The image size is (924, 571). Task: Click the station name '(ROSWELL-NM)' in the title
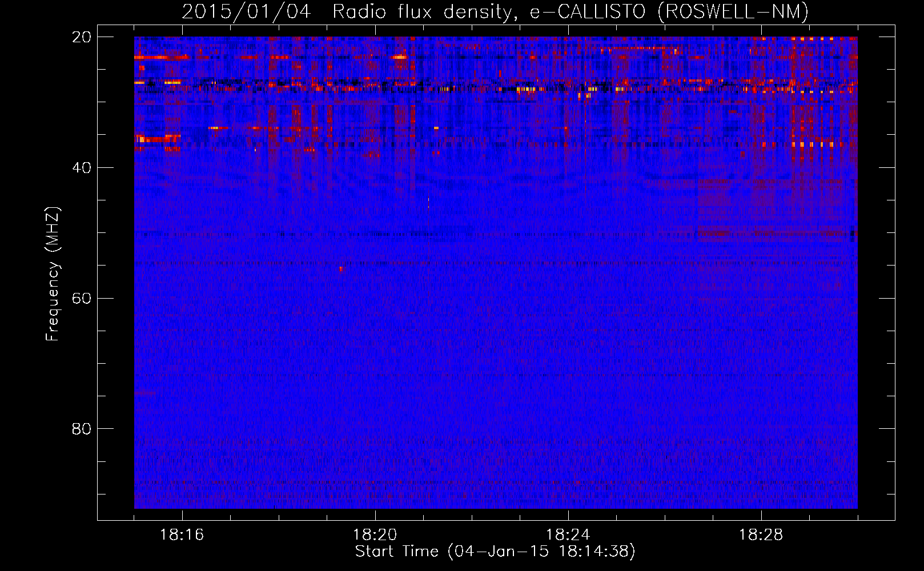733,12
